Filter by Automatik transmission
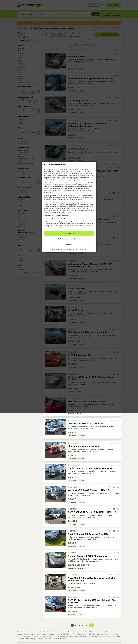 (21, 141)
